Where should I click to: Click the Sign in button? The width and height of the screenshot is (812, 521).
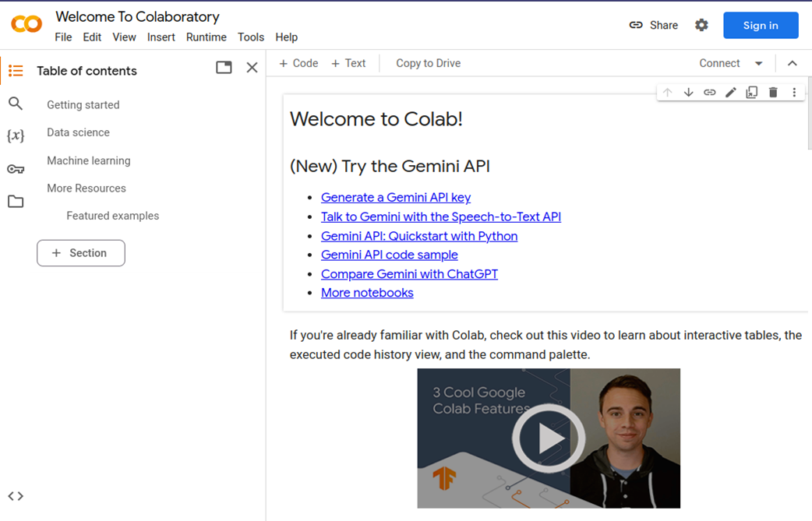click(x=760, y=26)
